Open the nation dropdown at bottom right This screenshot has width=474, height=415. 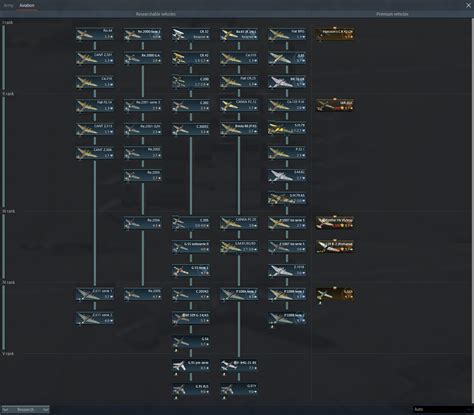pos(443,409)
